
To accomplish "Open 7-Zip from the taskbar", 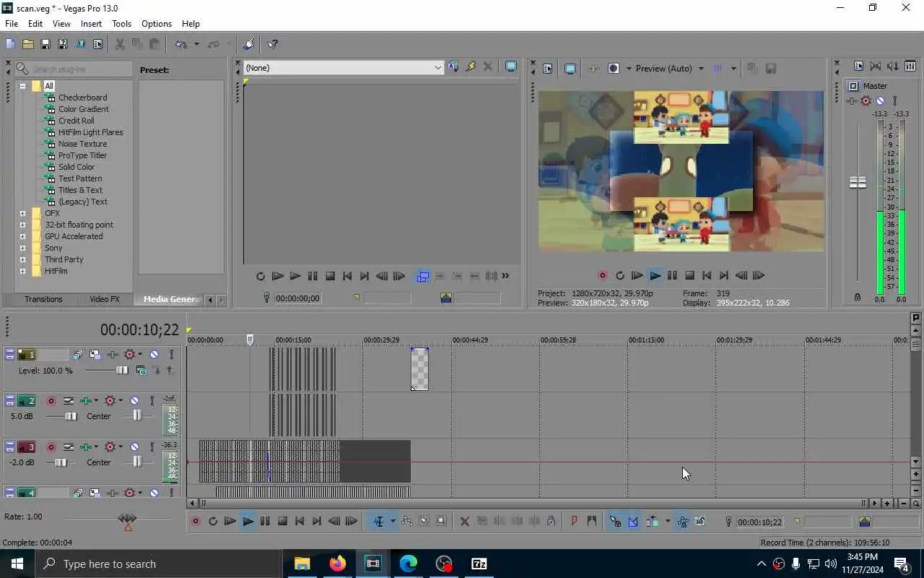I will (x=479, y=564).
